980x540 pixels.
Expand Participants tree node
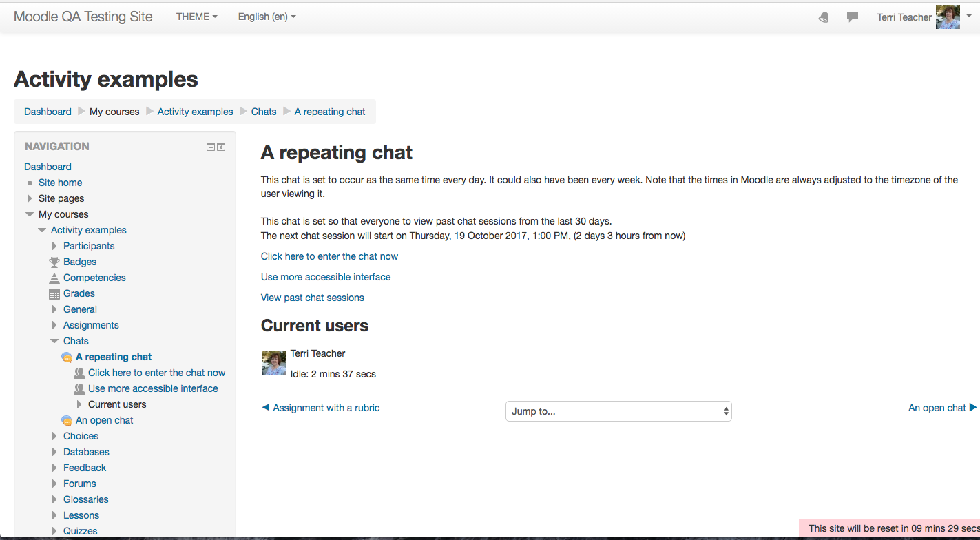[54, 246]
